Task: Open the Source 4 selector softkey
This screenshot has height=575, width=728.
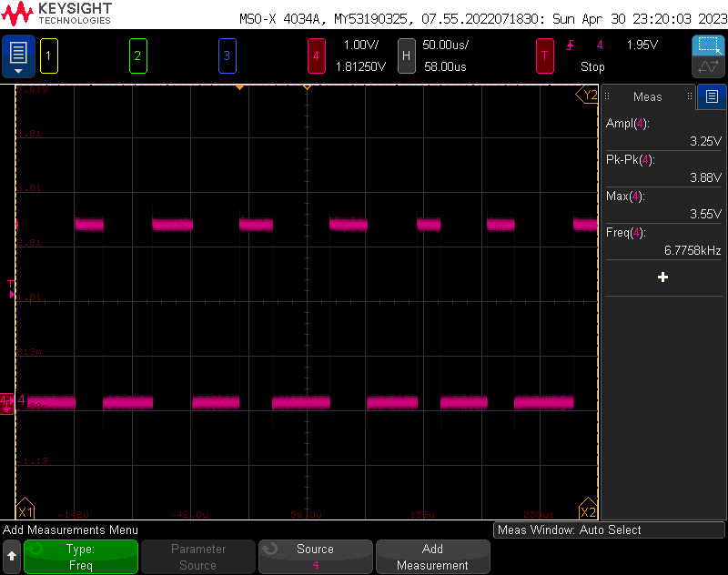Action: tap(315, 557)
